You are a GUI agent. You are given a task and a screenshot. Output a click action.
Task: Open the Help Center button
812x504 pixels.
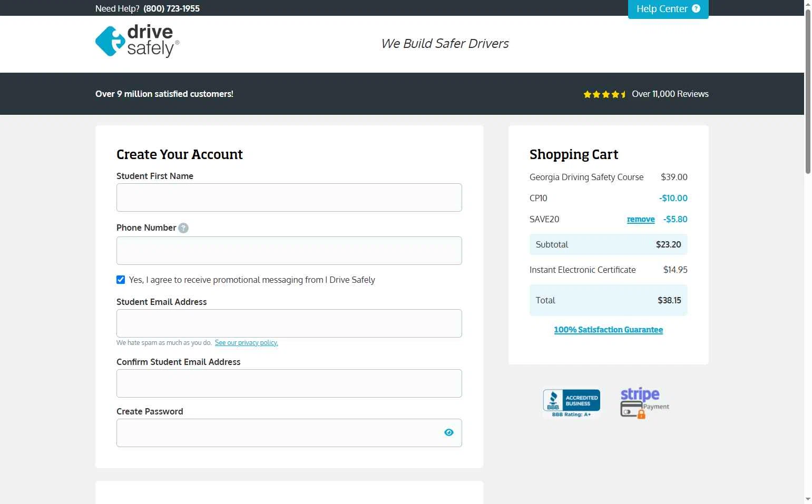pos(668,9)
